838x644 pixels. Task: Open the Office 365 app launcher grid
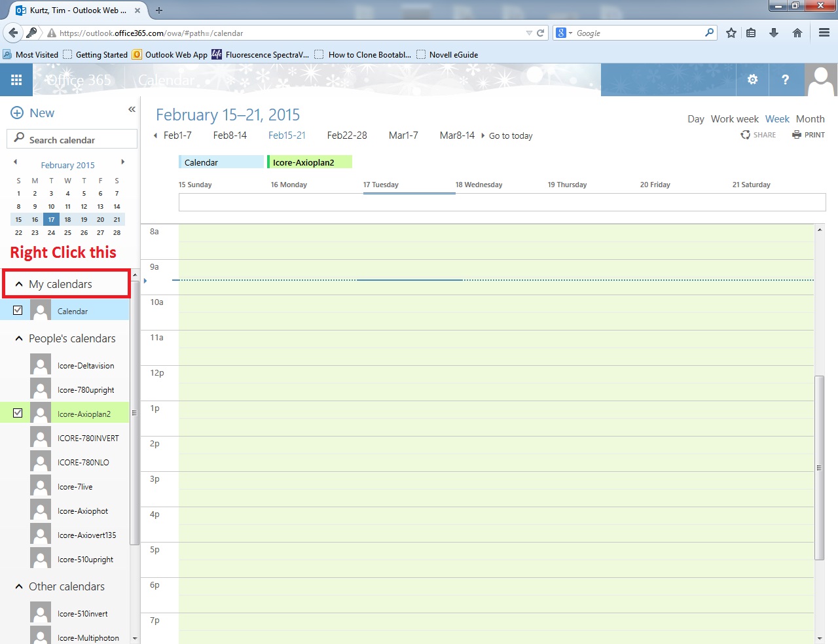16,80
